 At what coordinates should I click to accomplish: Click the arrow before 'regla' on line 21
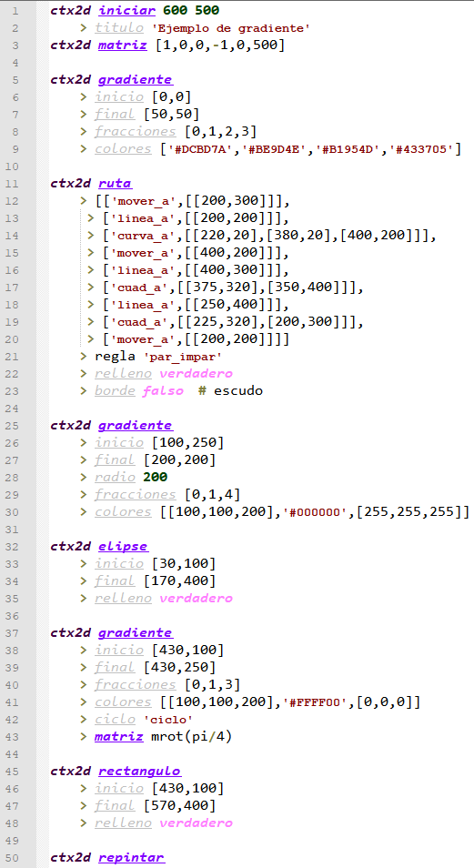point(83,357)
